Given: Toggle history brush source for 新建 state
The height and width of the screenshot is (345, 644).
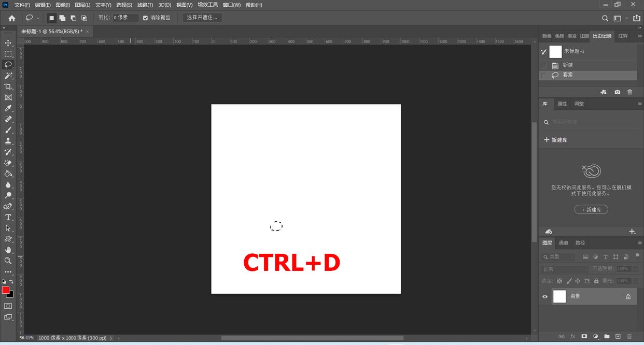Looking at the screenshot, I should (x=543, y=65).
